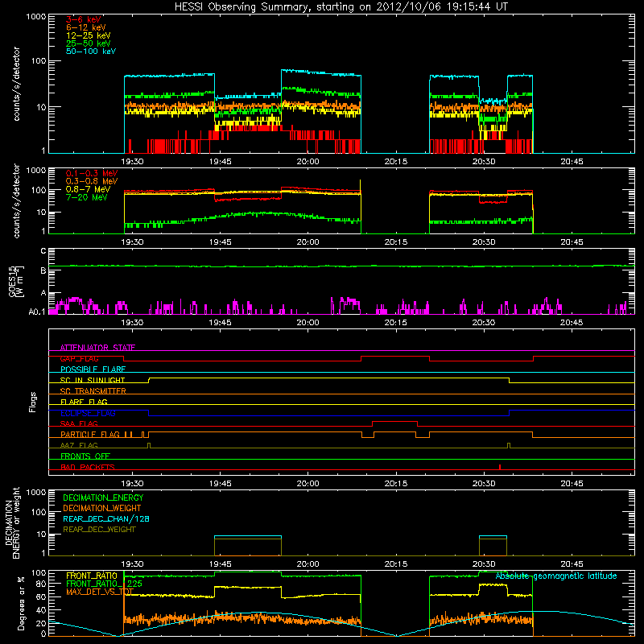
Task: Click the 20:15 tick label under flags panel
Action: click(x=396, y=484)
